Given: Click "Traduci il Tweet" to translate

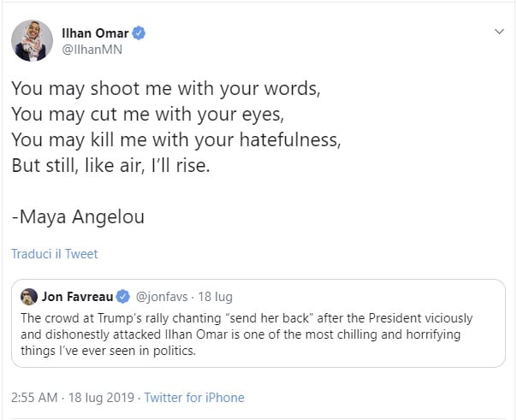Looking at the screenshot, I should [x=55, y=254].
